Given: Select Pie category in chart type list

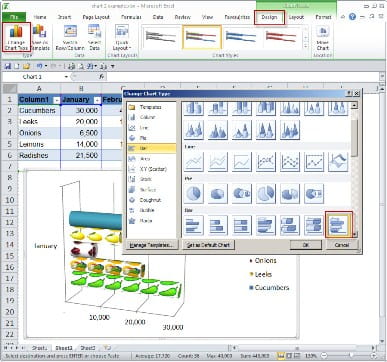Looking at the screenshot, I should 152,138.
